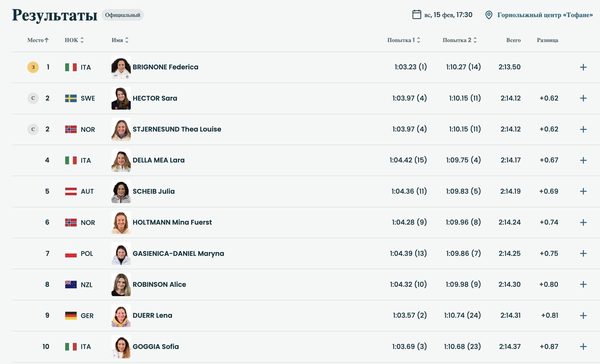Expand details for BRIGNONE Federica row

click(583, 67)
